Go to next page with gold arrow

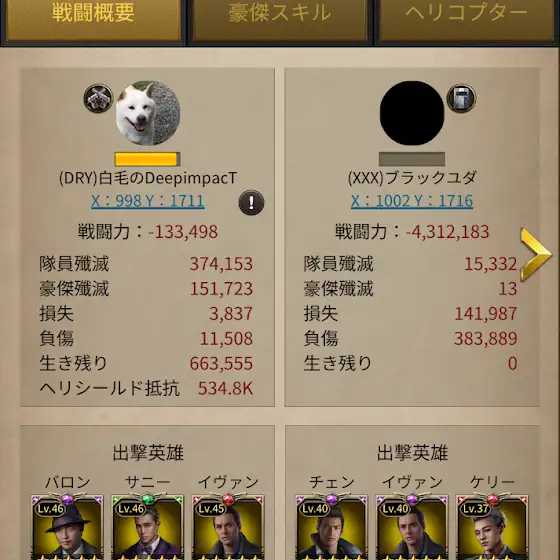(x=536, y=254)
